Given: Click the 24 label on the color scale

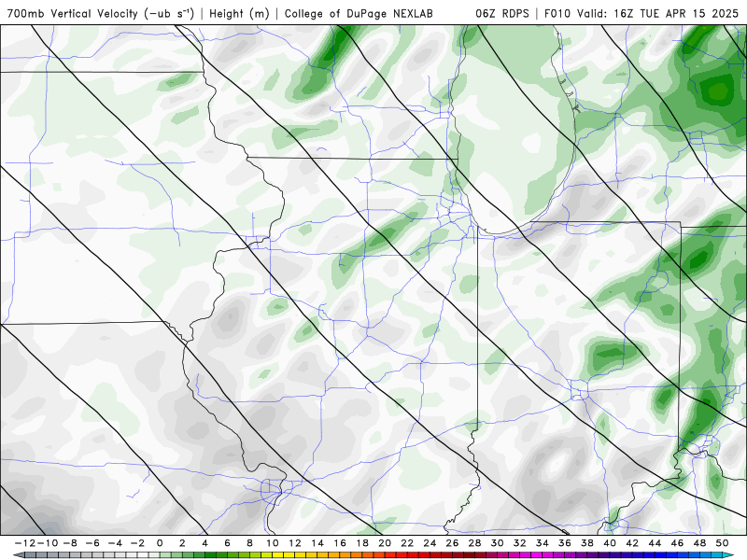Looking at the screenshot, I should (430, 543).
